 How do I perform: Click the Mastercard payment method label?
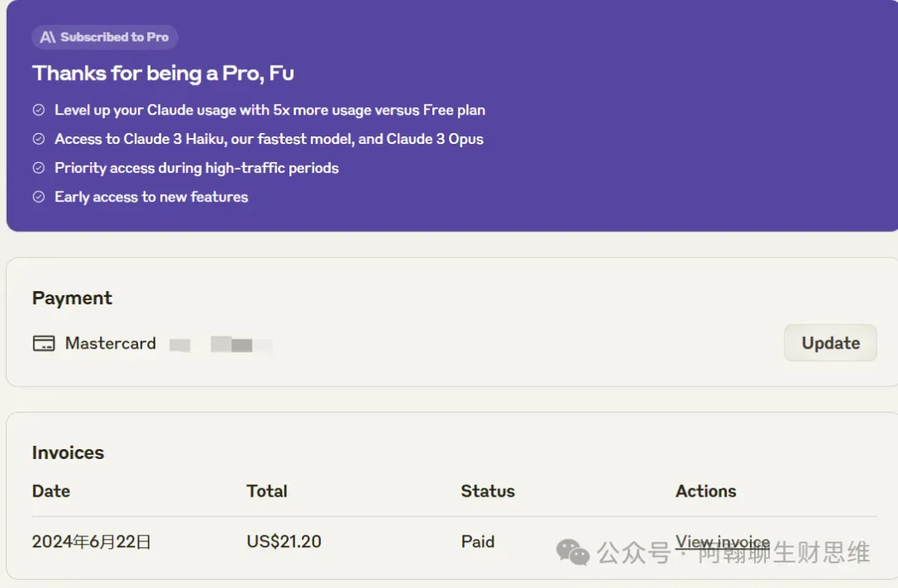(110, 343)
